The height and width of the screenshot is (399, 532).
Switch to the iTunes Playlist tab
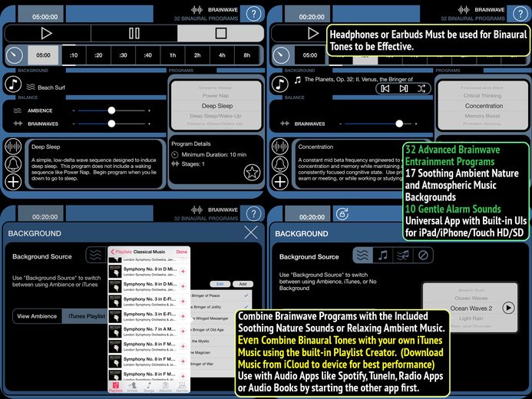85,316
